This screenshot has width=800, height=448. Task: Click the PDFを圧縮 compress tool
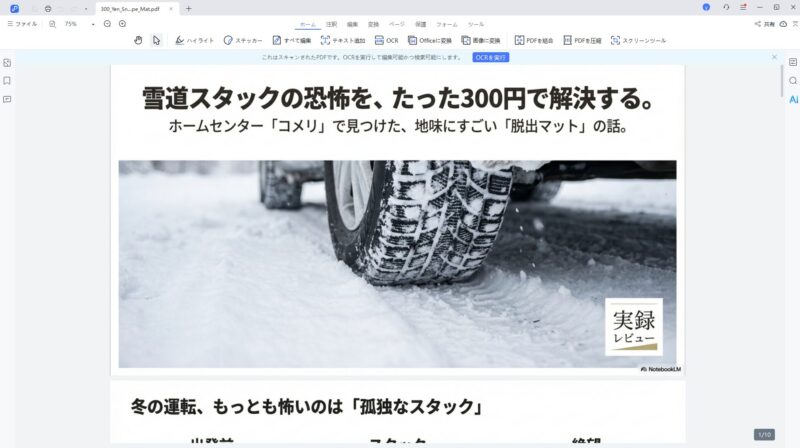[x=582, y=40]
